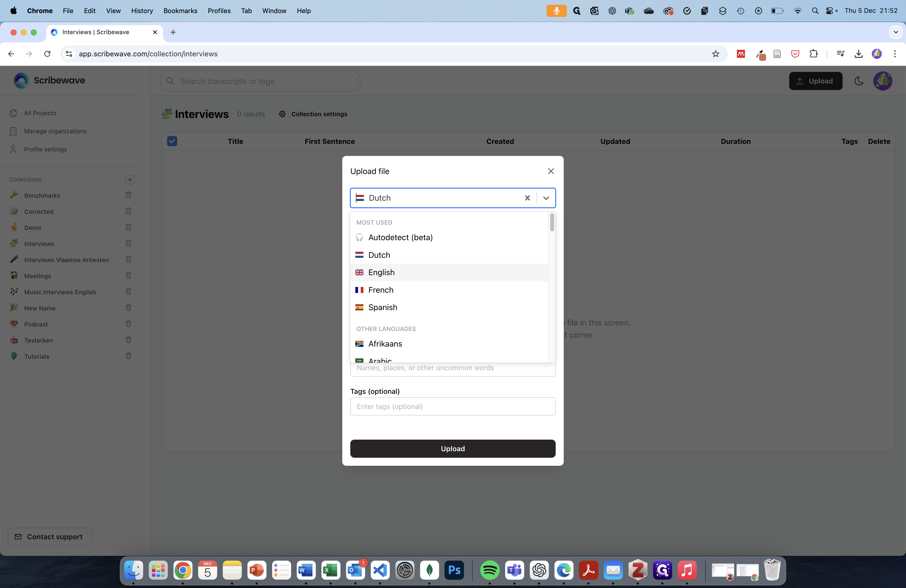Click the Created column header
This screenshot has height=588, width=906.
(500, 142)
